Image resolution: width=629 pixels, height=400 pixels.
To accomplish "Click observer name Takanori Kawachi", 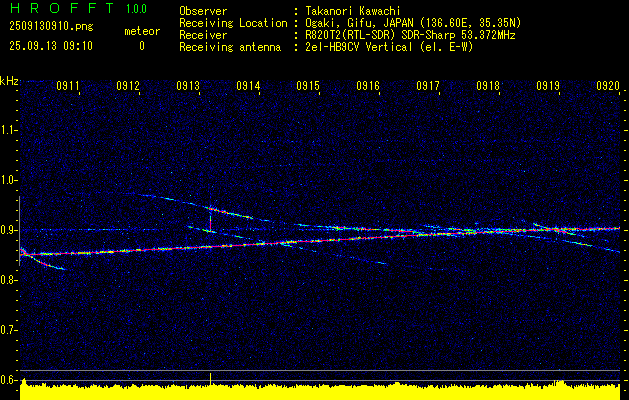I will pyautogui.click(x=352, y=11).
